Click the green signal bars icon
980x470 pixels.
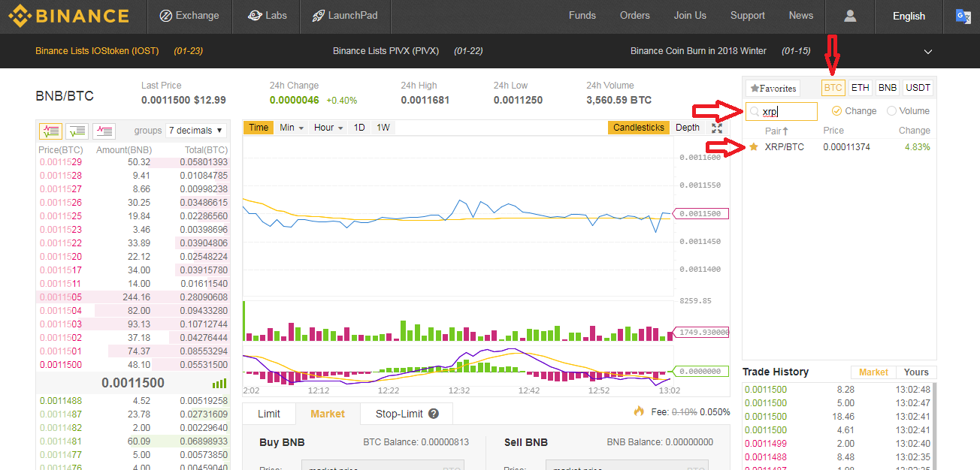tap(219, 383)
